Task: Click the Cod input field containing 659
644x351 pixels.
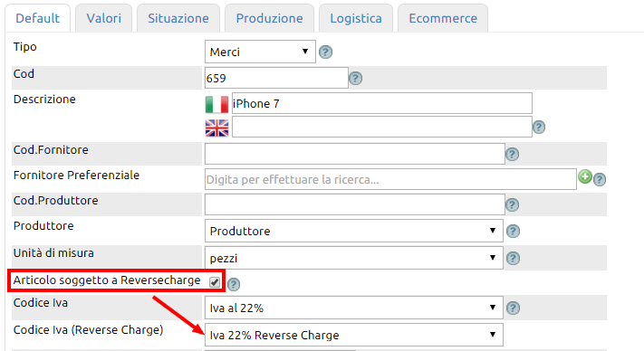Action: [276, 78]
